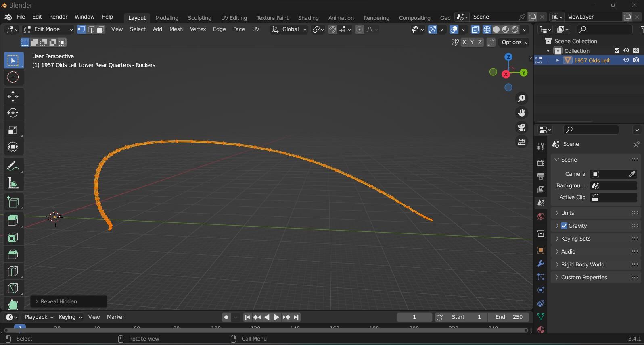644x345 pixels.
Task: Toggle X-ray display
Action: pyautogui.click(x=475, y=29)
